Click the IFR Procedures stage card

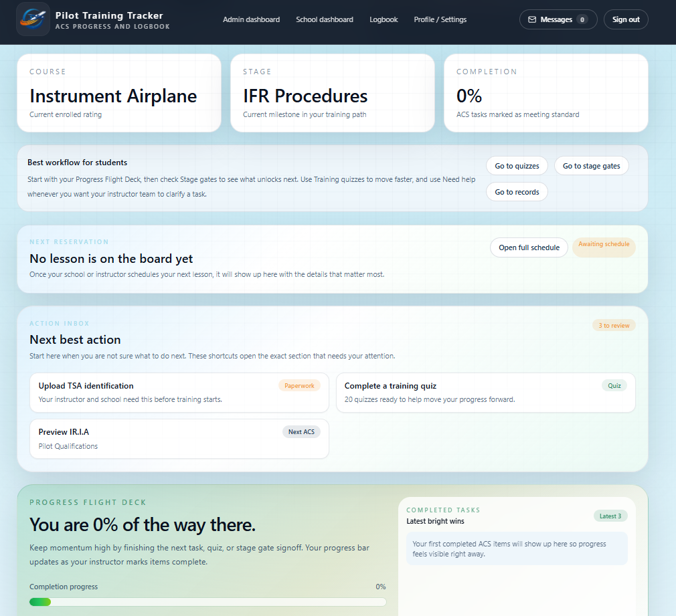pyautogui.click(x=333, y=93)
